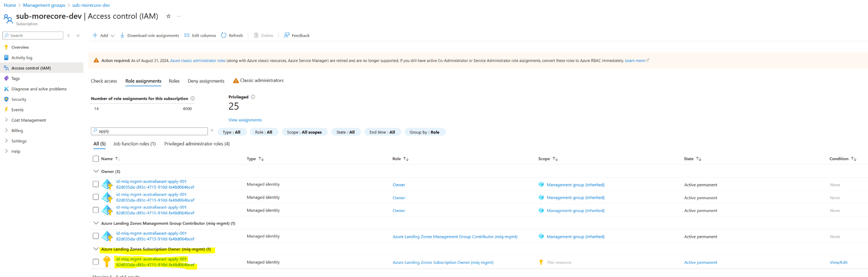Screen dimensions: 868x277
Task: Go to Home breadcrumb
Action: point(10,5)
